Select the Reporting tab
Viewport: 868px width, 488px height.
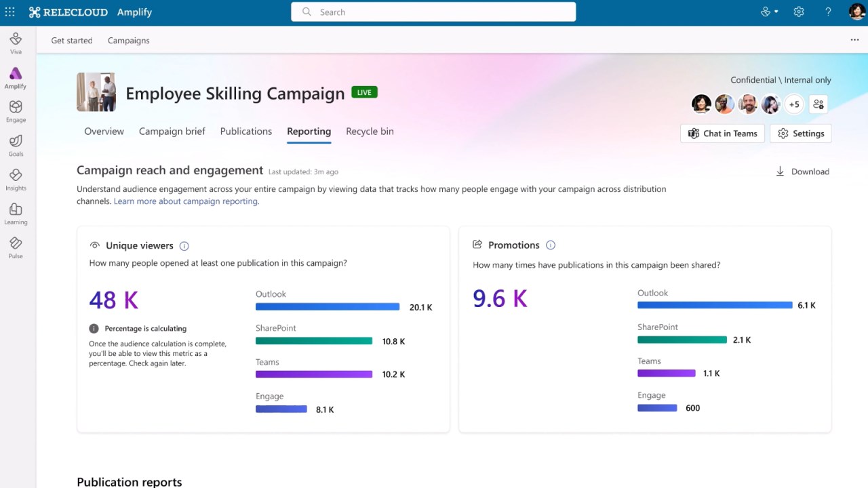click(x=309, y=131)
